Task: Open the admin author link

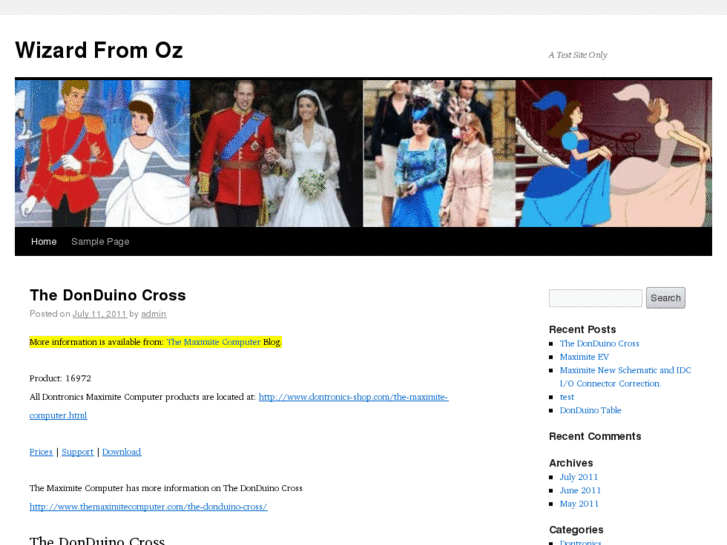Action: coord(153,314)
